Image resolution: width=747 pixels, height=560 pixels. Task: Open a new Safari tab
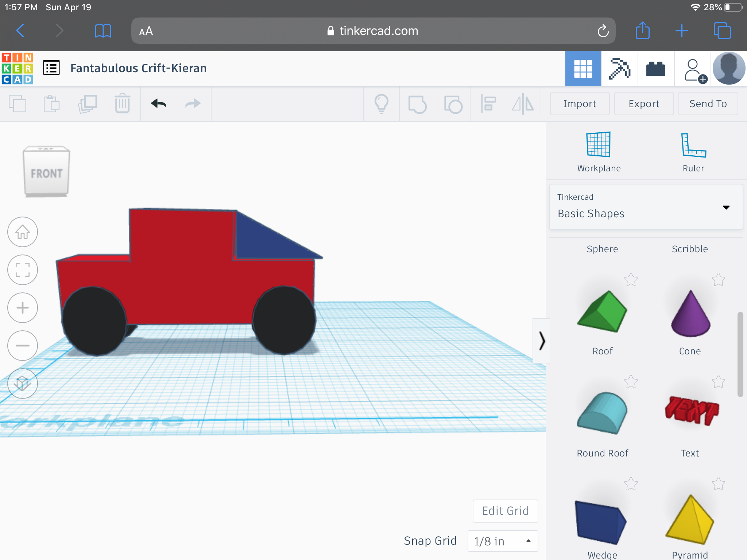click(x=682, y=31)
